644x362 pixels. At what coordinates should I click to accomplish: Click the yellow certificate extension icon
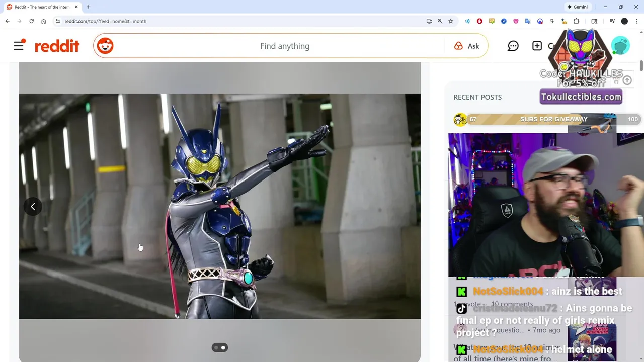pyautogui.click(x=492, y=21)
